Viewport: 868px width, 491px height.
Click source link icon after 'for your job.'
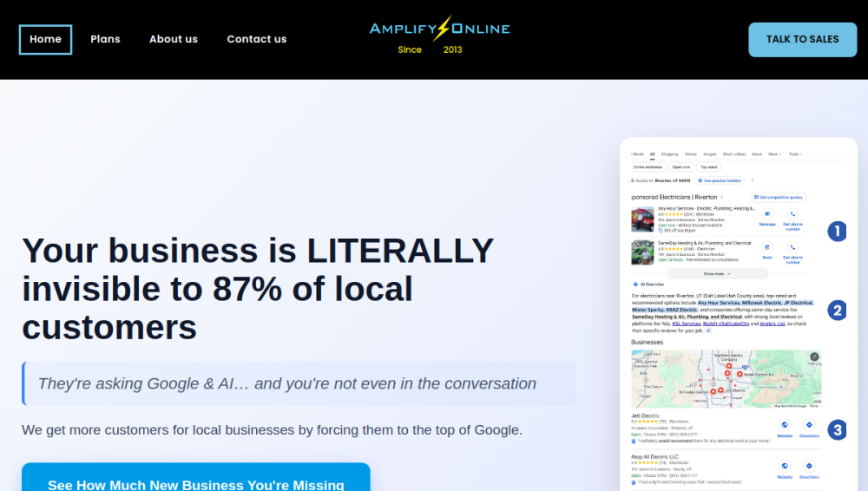pyautogui.click(x=708, y=331)
